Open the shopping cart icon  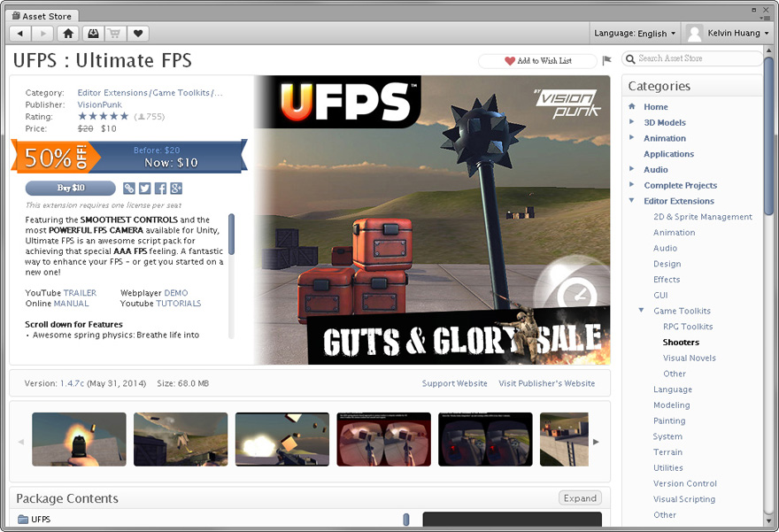point(115,34)
